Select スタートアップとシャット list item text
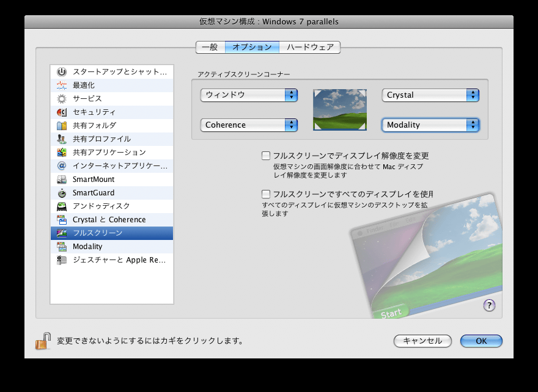The width and height of the screenshot is (538, 392). coord(120,71)
